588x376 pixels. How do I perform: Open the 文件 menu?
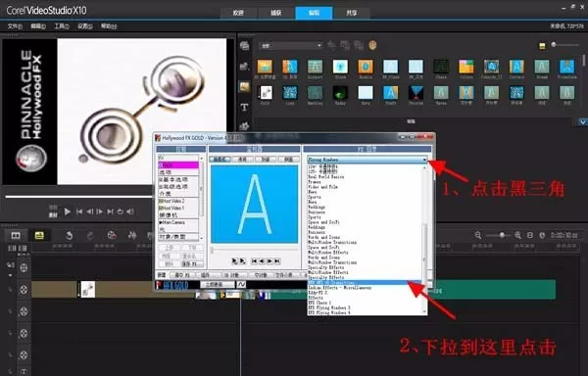pyautogui.click(x=15, y=26)
